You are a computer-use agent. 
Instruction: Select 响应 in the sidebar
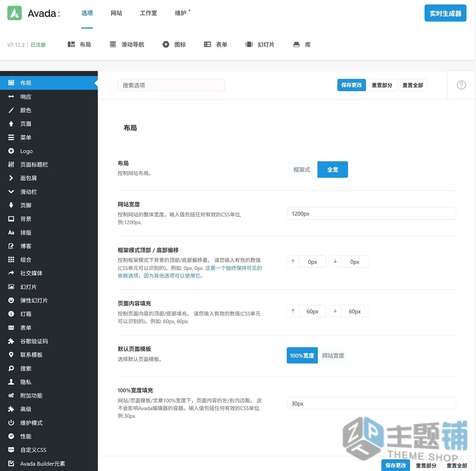pyautogui.click(x=49, y=97)
